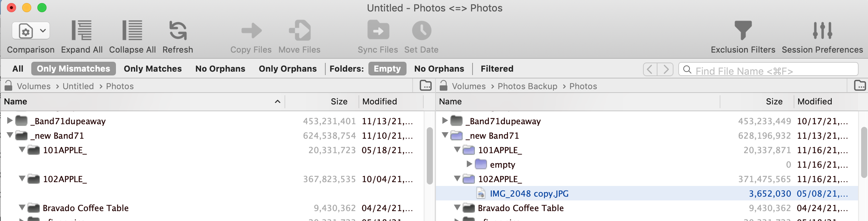Open the Comparison dropdown menu
Viewport: 868px width, 221px height.
click(31, 30)
